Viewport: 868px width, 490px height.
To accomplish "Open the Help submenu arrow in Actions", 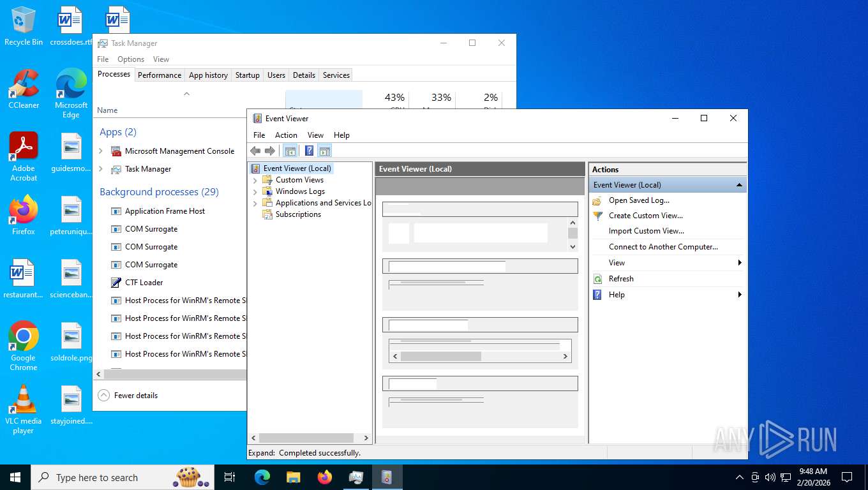I will coord(740,295).
